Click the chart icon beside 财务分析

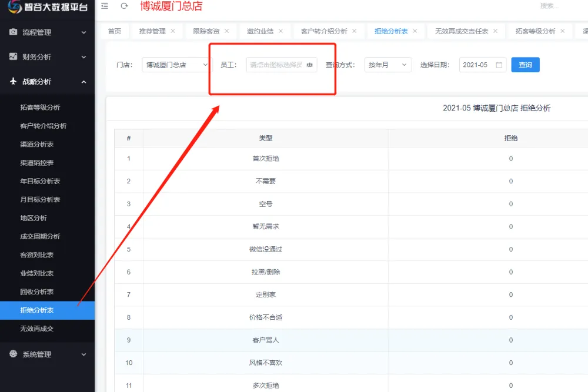(13, 57)
